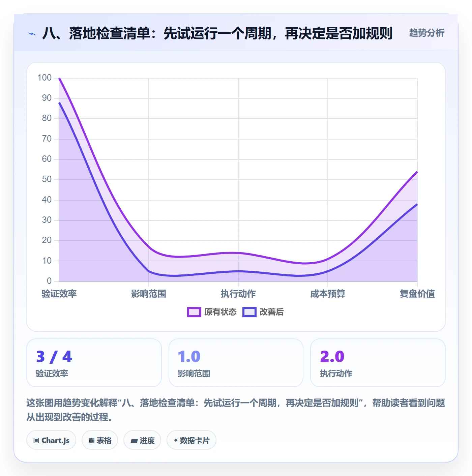Click the diamond icon in 数据卡片 chip
This screenshot has width=472, height=476.
coord(176,440)
